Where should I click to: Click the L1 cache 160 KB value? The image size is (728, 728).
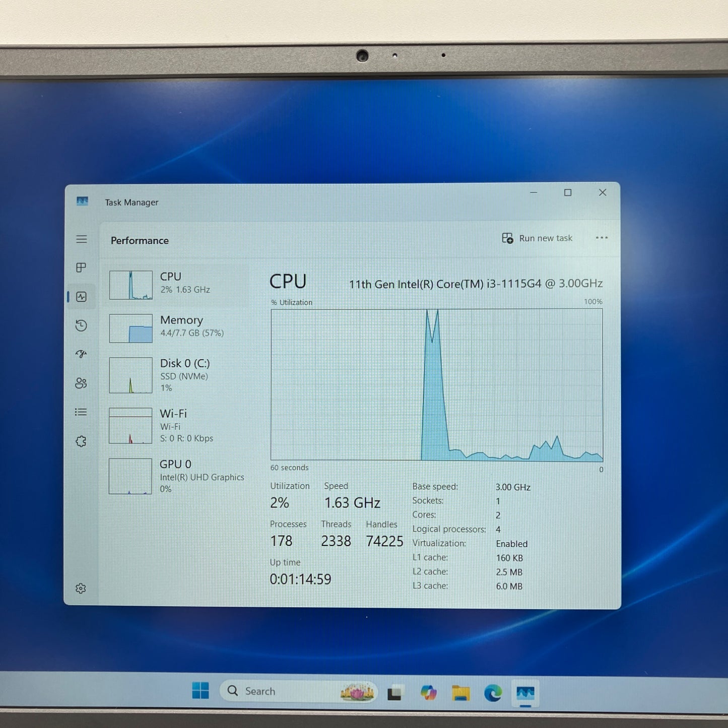click(509, 558)
